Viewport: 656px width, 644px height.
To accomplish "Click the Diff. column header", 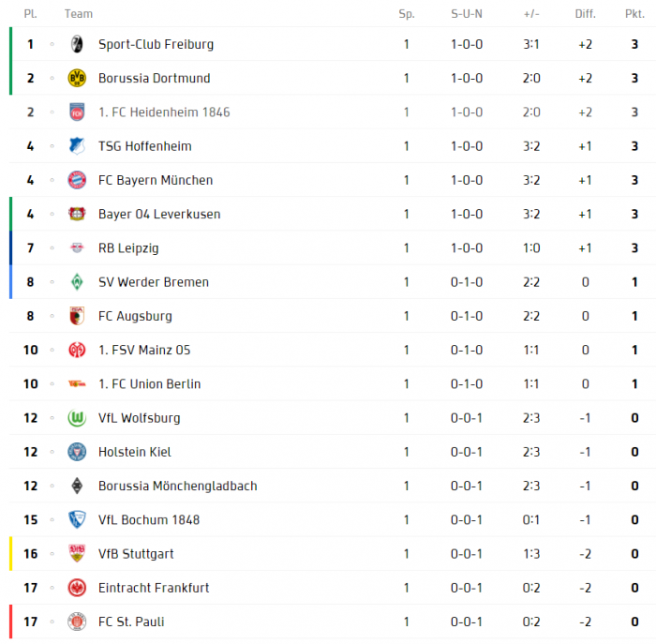I will coord(586,14).
